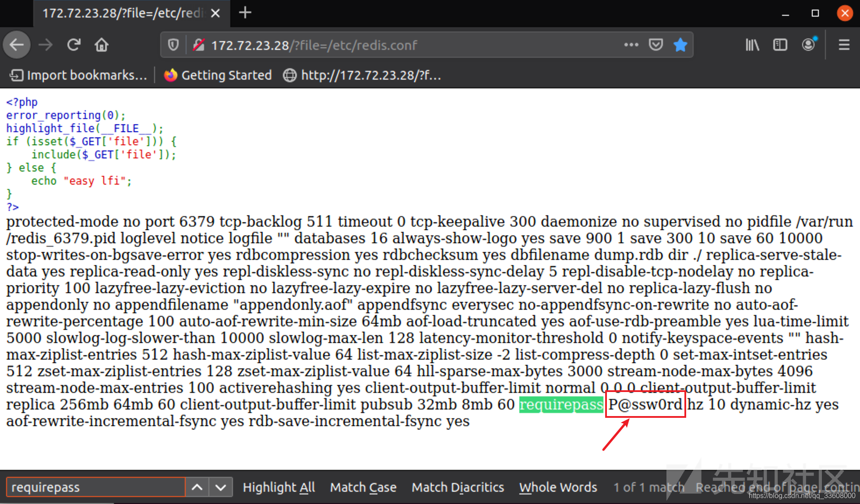Image resolution: width=860 pixels, height=504 pixels.
Task: Open http://172.72.23.28/?f... bookmark
Action: tap(362, 75)
